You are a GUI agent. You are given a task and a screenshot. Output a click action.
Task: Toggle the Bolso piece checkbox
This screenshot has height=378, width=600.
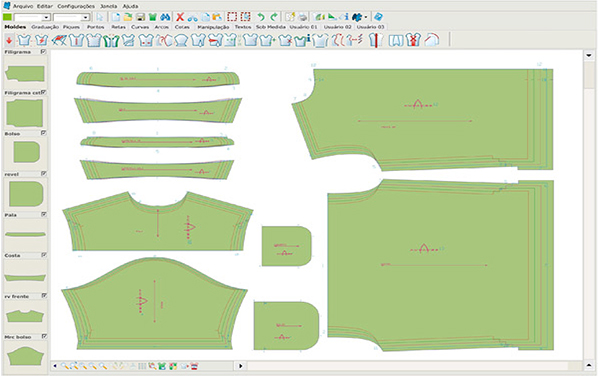pos(43,133)
